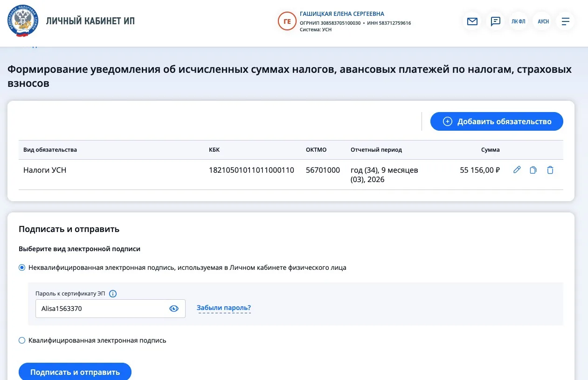Select unqualified electronic signature option
Viewport: 588px width, 380px height.
[22, 267]
